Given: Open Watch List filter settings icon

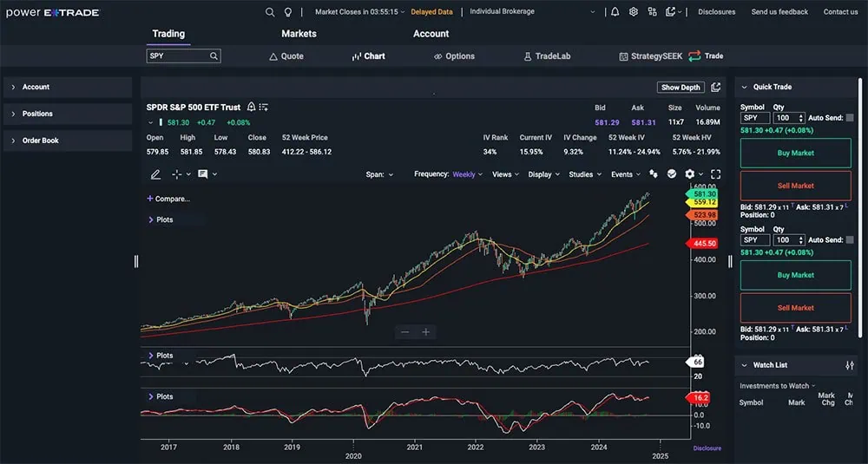Looking at the screenshot, I should (850, 365).
